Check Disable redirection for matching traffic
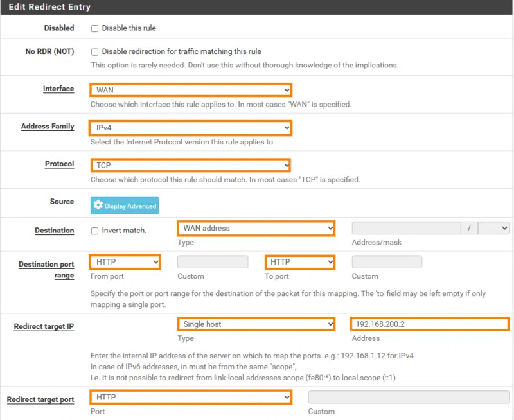The image size is (514, 420). point(95,51)
